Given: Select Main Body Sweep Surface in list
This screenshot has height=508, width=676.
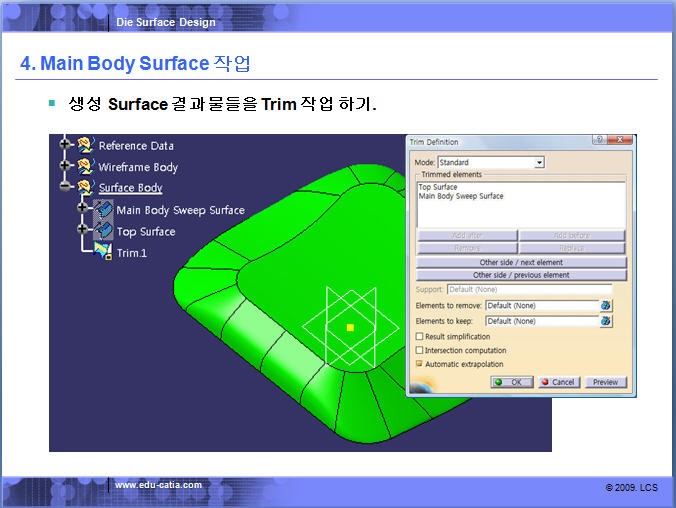Looking at the screenshot, I should click(x=461, y=196).
